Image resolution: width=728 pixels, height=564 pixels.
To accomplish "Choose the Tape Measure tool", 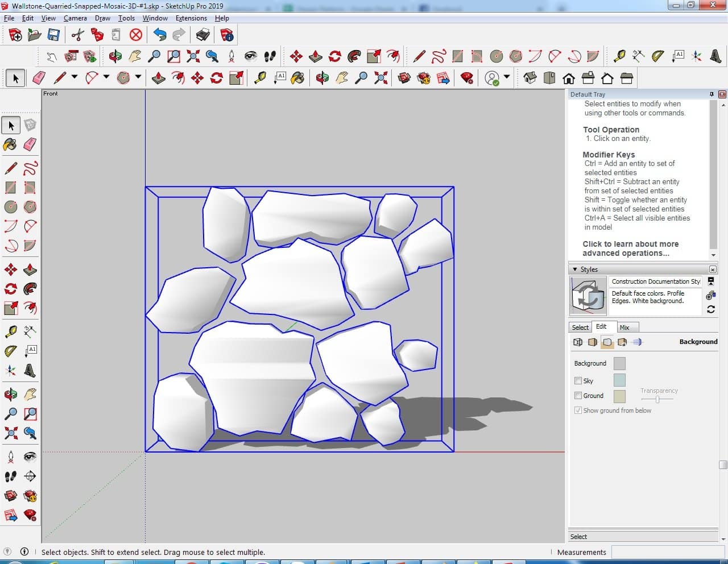I will tap(11, 331).
